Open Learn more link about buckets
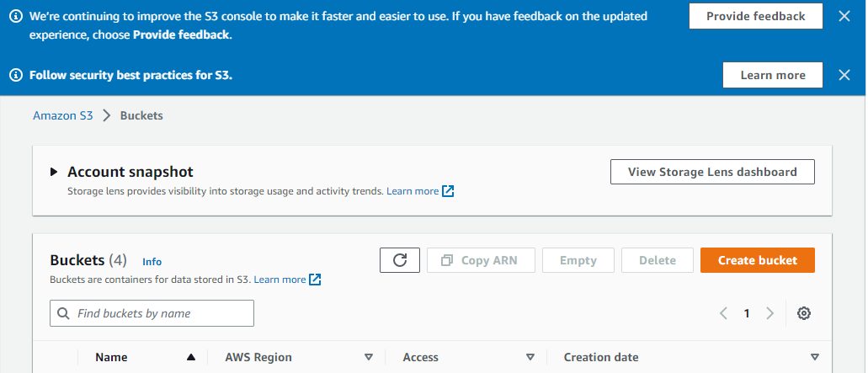 [x=280, y=280]
